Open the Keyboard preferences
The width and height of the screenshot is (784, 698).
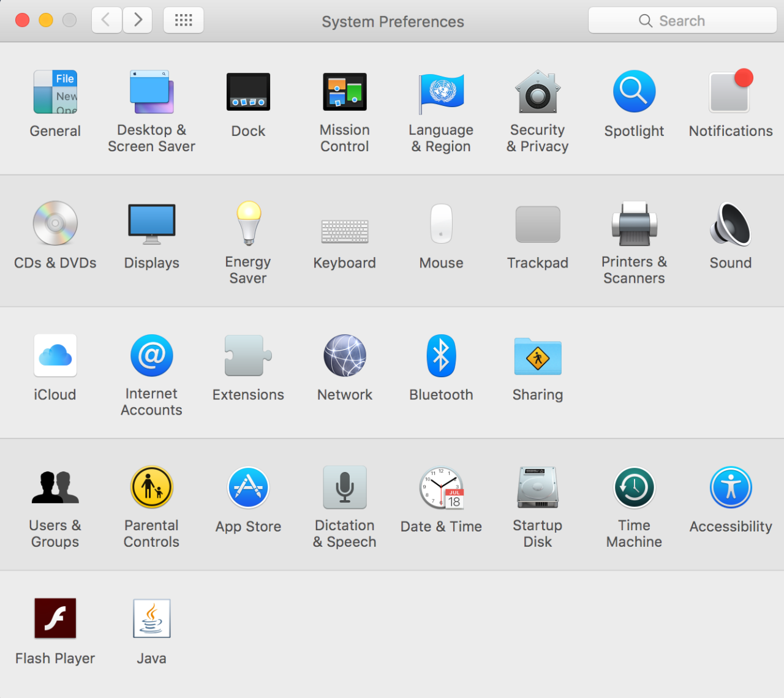click(344, 231)
